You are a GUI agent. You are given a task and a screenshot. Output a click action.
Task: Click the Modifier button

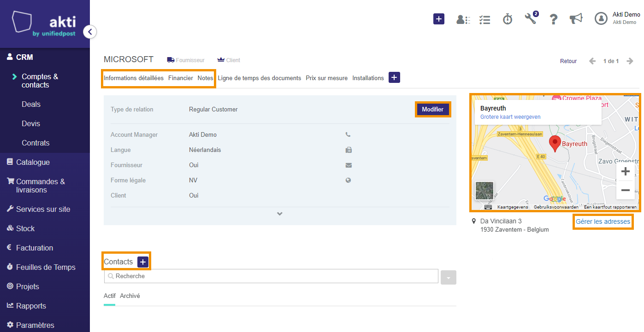(433, 109)
